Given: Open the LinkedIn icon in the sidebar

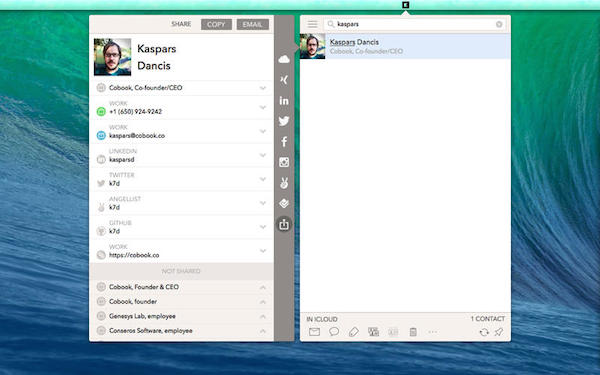Looking at the screenshot, I should click(284, 101).
